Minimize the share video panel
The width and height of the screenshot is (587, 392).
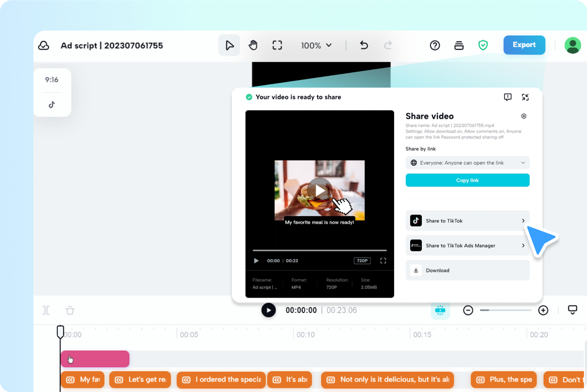tap(525, 97)
